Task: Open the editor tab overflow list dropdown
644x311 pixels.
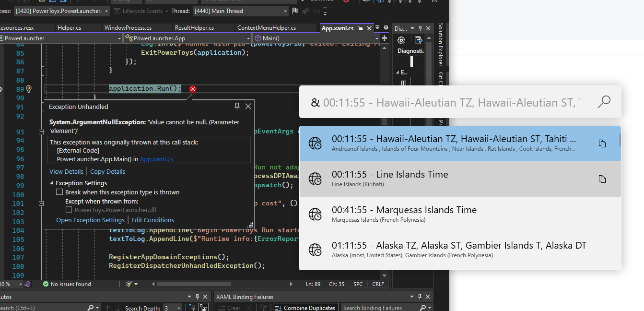Action: click(377, 28)
